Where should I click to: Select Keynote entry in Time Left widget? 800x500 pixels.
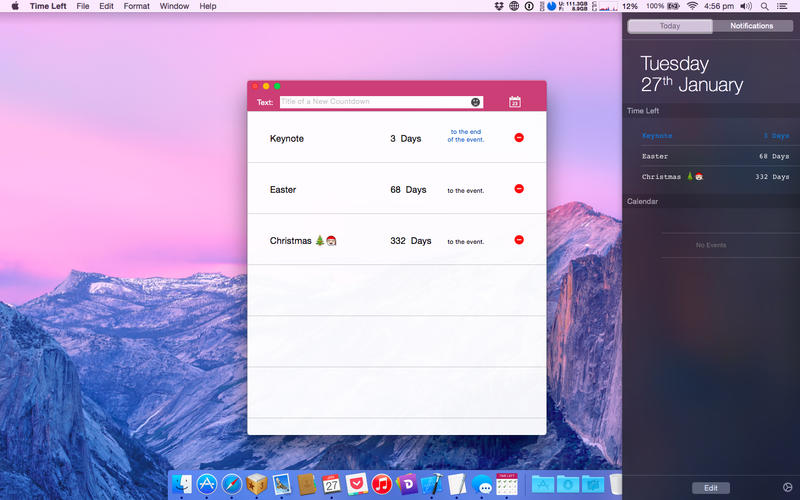(x=715, y=136)
